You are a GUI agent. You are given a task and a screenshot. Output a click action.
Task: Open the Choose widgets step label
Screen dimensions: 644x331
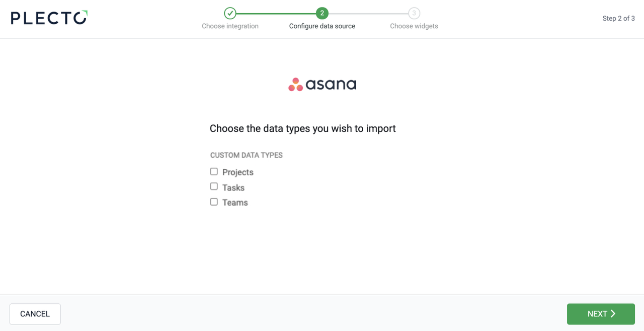(x=414, y=26)
